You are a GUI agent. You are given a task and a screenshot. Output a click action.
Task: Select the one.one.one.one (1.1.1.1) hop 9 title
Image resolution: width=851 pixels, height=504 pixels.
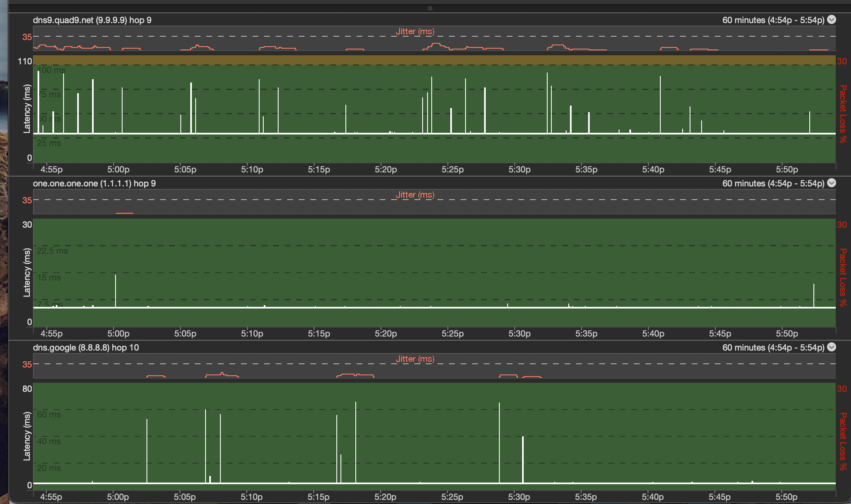click(95, 183)
